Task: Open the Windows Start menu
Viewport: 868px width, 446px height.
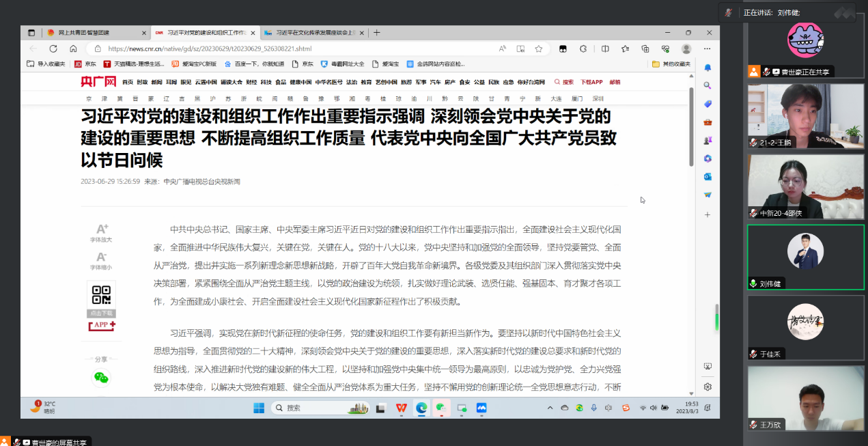Action: tap(259, 408)
